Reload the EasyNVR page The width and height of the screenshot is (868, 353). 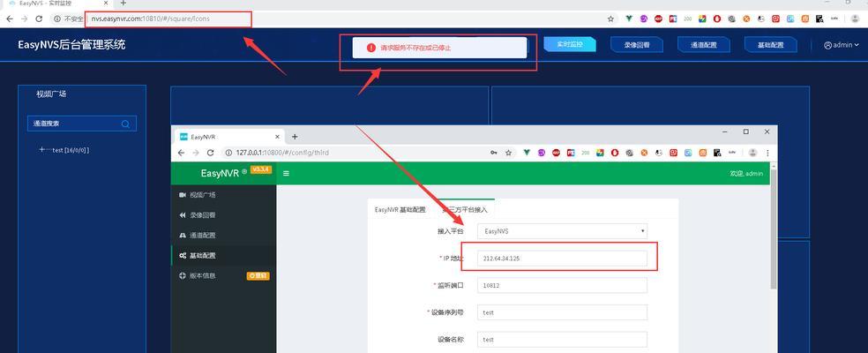[x=210, y=153]
